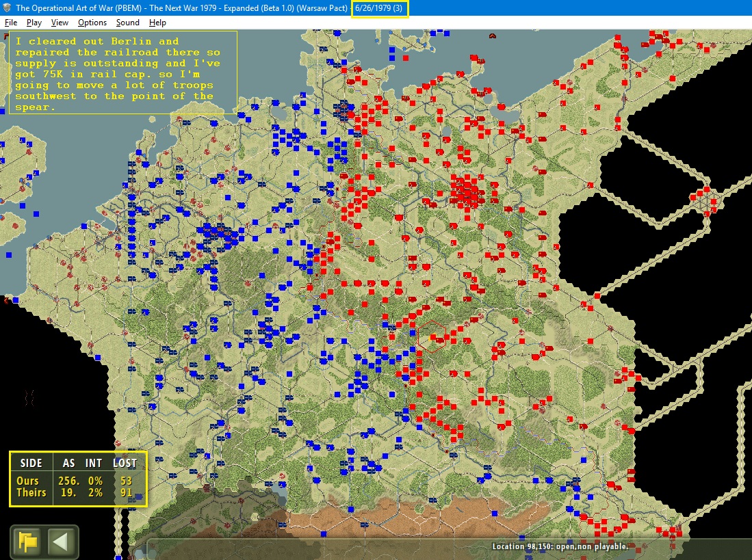Click the Location 98,150 status text
The width and height of the screenshot is (752, 560).
pyautogui.click(x=560, y=546)
